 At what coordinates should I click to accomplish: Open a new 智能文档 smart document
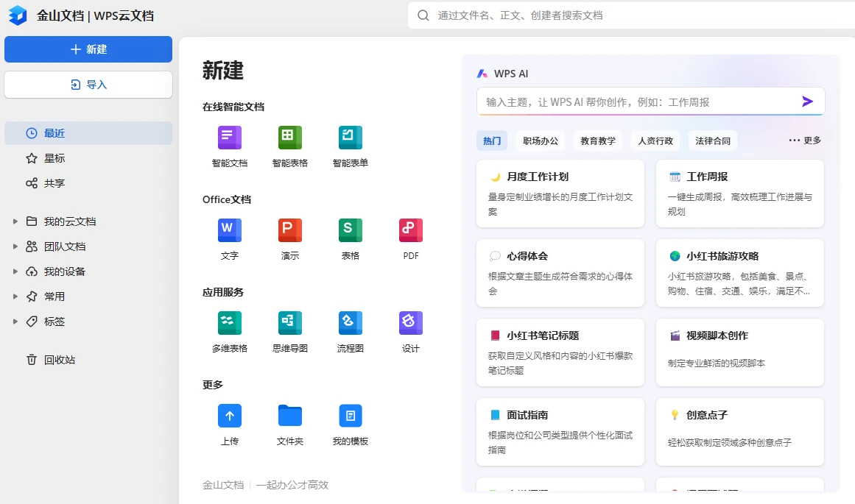(x=229, y=138)
